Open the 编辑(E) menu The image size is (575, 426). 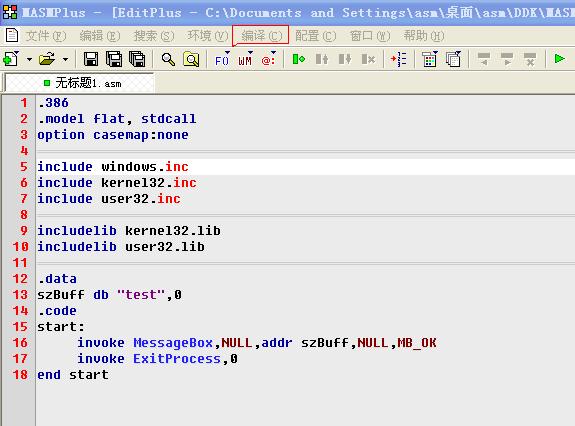pyautogui.click(x=100, y=36)
